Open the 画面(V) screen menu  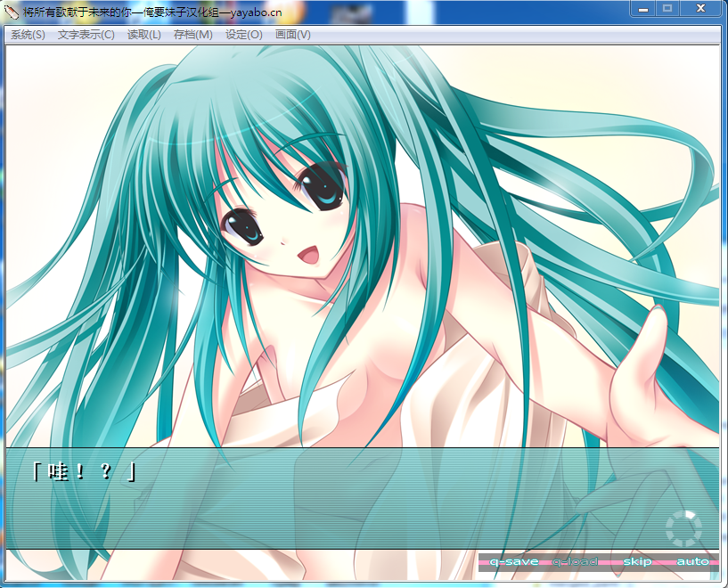[x=292, y=35]
